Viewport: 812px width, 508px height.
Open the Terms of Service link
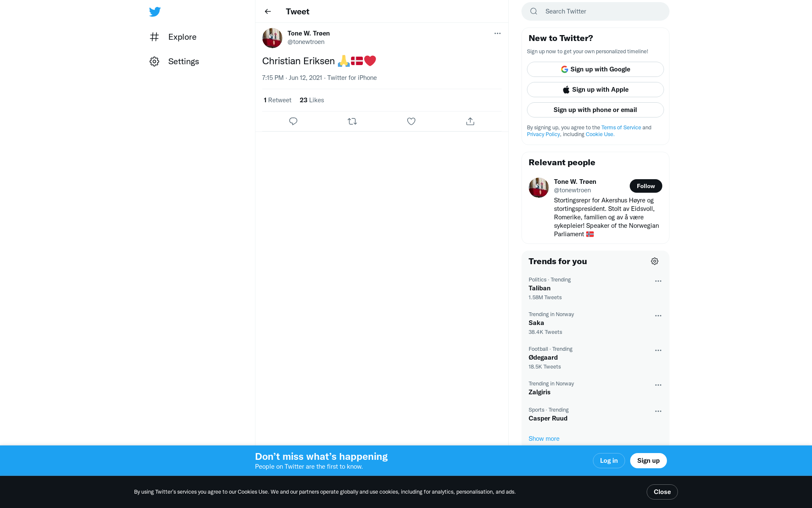pos(621,127)
